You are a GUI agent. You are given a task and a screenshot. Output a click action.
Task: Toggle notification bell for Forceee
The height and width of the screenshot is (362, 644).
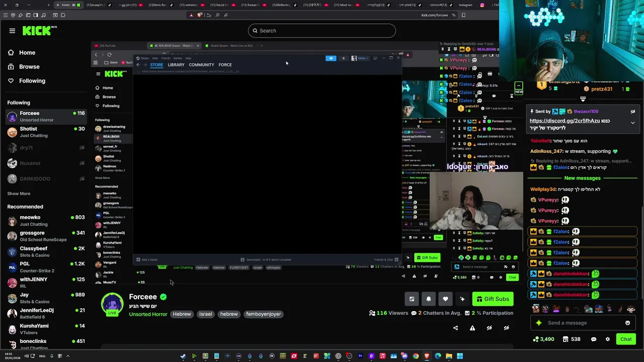429,299
